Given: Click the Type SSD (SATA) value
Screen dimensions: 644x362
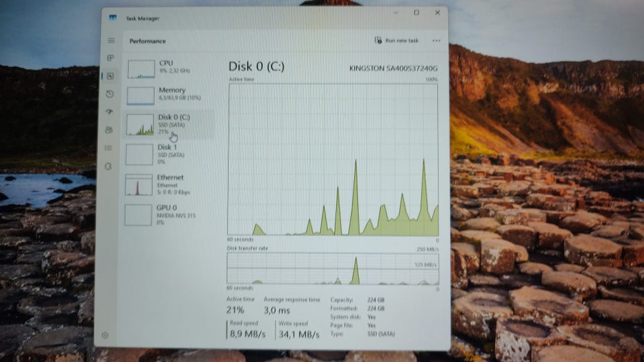Looking at the screenshot, I should [x=381, y=334].
